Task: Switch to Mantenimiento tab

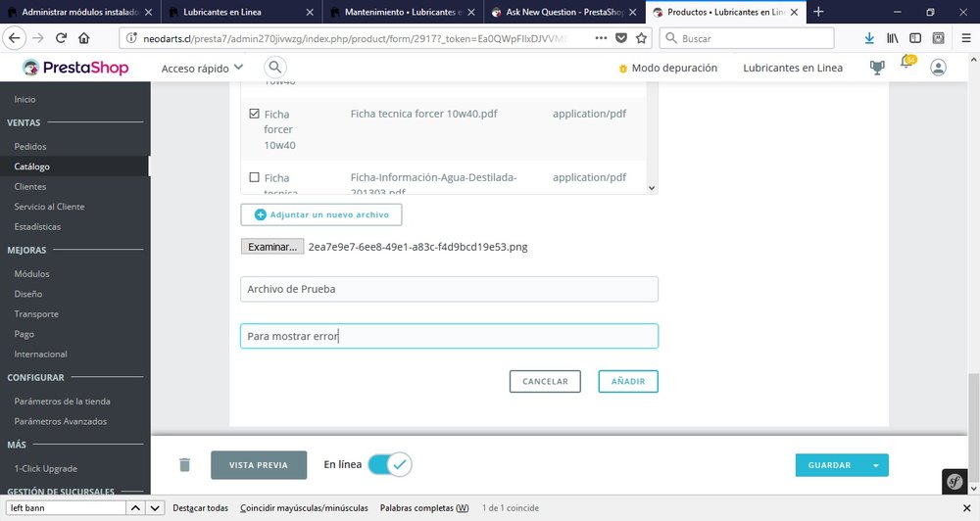Action: tap(403, 12)
